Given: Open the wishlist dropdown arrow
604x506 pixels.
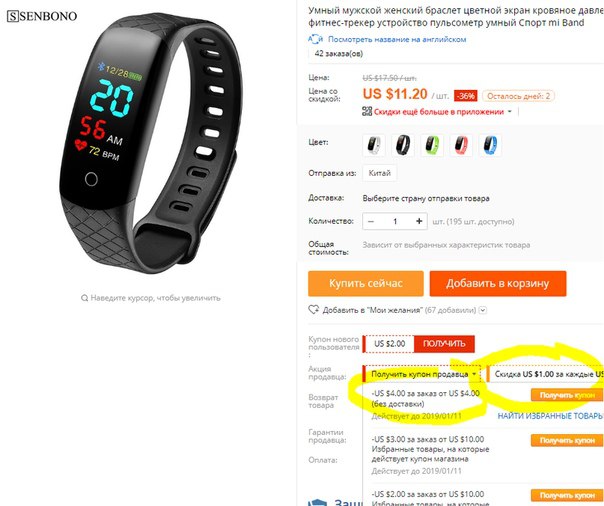Looking at the screenshot, I should 483,310.
